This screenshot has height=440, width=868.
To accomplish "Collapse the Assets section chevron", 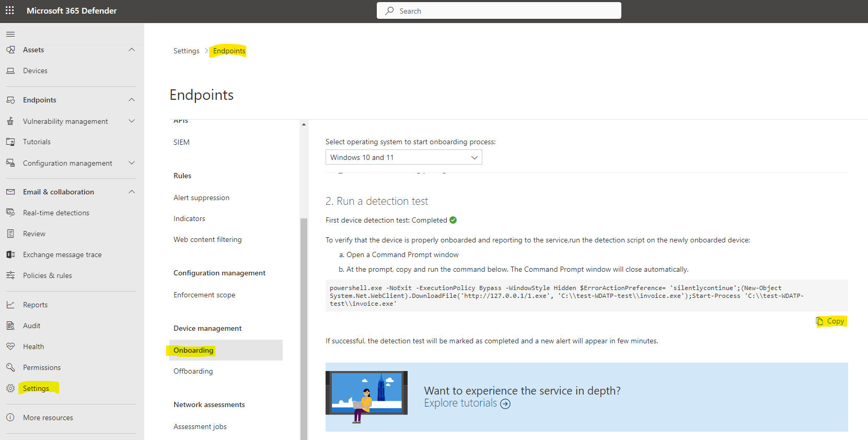I will pyautogui.click(x=132, y=50).
